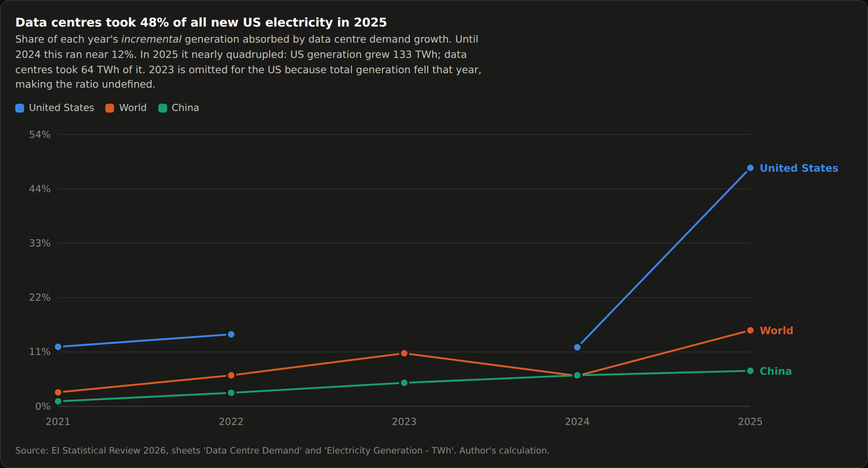
Task: Click the World 2022 data point
Action: tap(231, 376)
